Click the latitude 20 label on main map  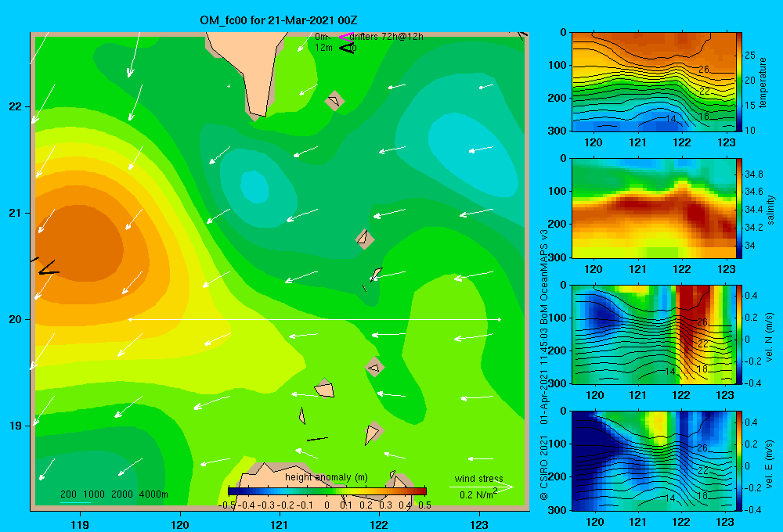point(15,319)
